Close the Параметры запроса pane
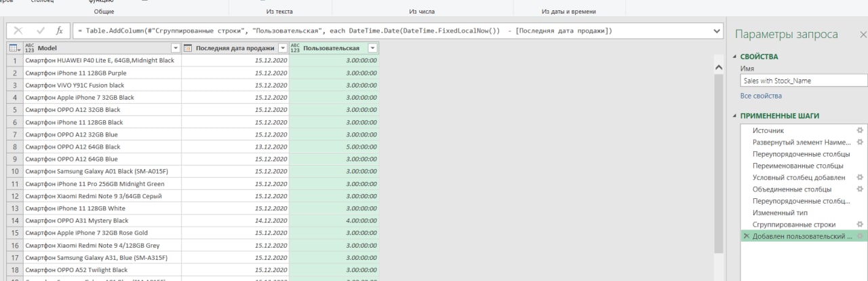This screenshot has width=868, height=281. click(863, 34)
